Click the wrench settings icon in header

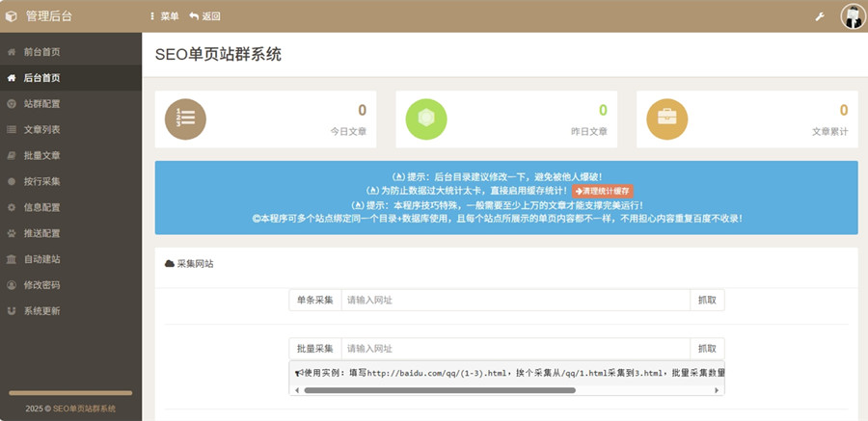point(820,16)
